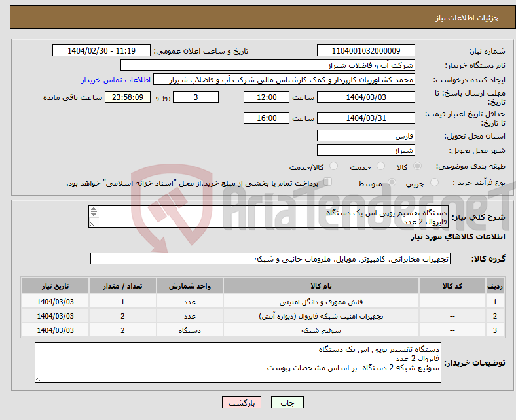The width and height of the screenshot is (516, 420).
Task: Select the کالا/خدمت radio button
Action: [x=334, y=166]
